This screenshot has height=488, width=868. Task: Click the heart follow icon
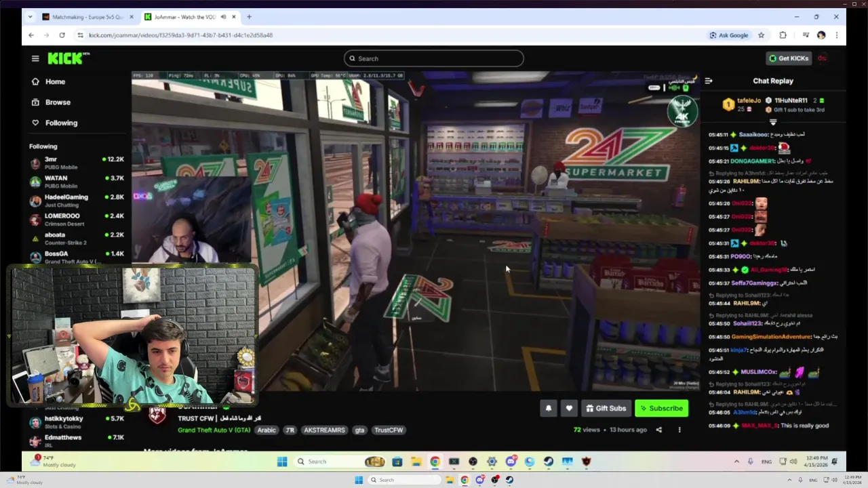pyautogui.click(x=569, y=408)
